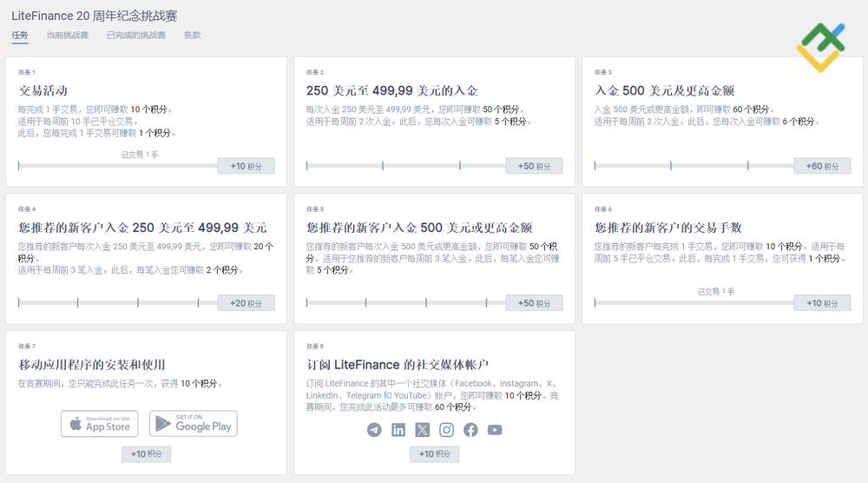Click progress bar in 任务 6 referral lots card
This screenshot has width=868, height=483.
point(694,303)
